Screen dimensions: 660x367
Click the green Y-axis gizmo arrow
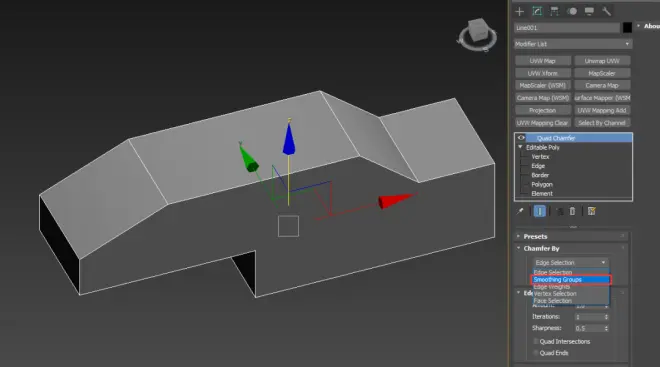tap(248, 157)
